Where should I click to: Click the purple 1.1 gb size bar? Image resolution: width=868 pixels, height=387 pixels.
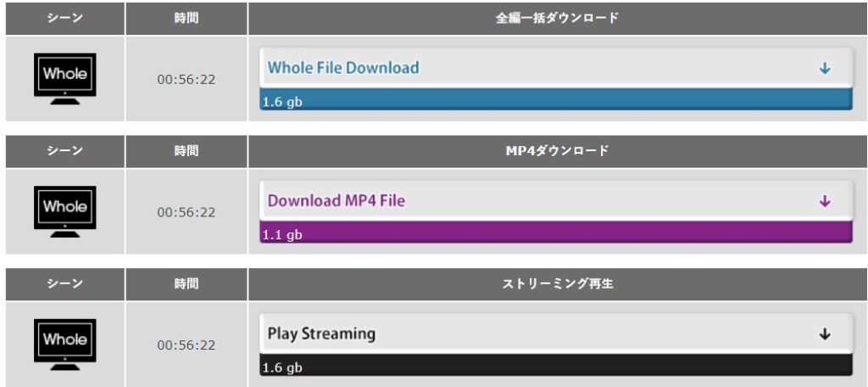tap(555, 234)
